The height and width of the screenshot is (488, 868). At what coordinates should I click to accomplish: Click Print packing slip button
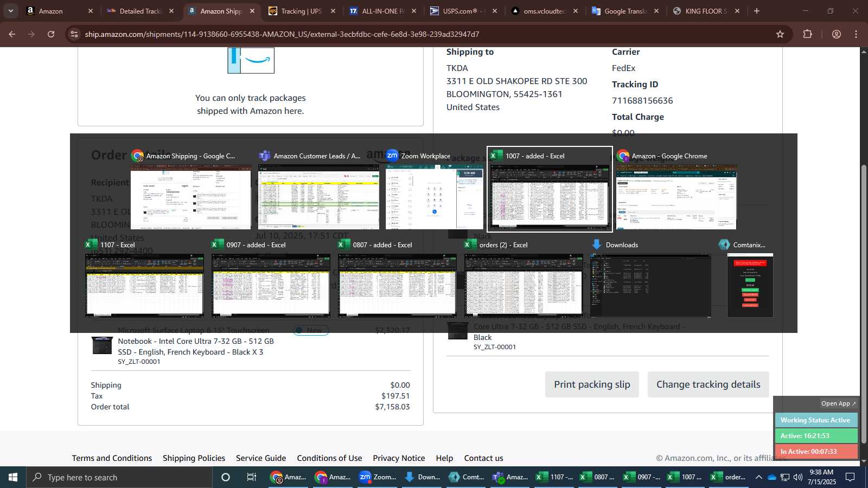click(x=592, y=384)
